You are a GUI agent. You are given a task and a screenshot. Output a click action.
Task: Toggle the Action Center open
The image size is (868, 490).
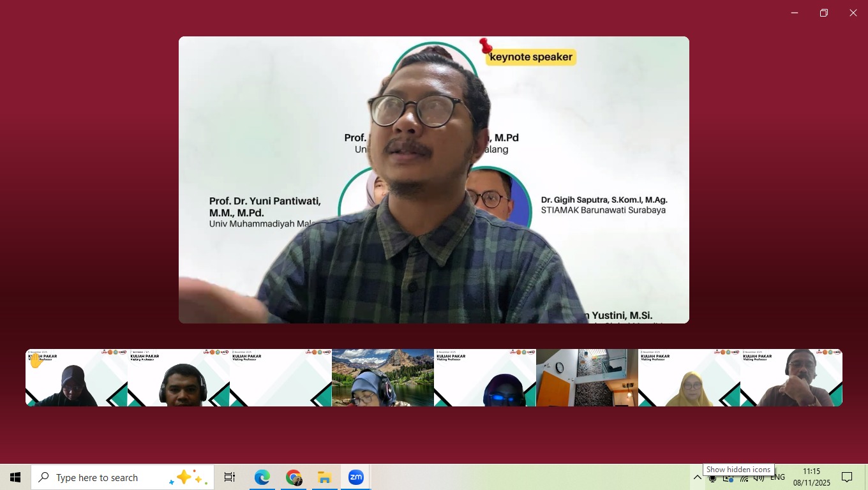click(x=847, y=477)
